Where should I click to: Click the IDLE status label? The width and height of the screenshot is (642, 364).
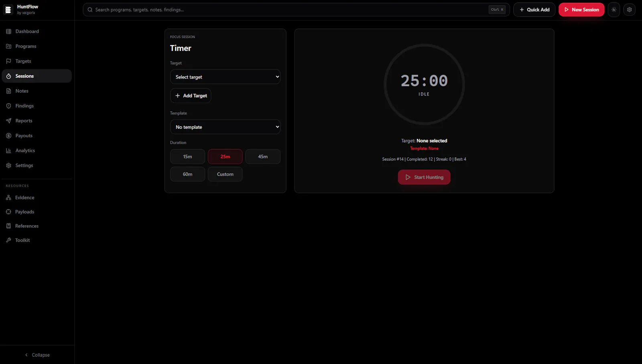pos(424,94)
